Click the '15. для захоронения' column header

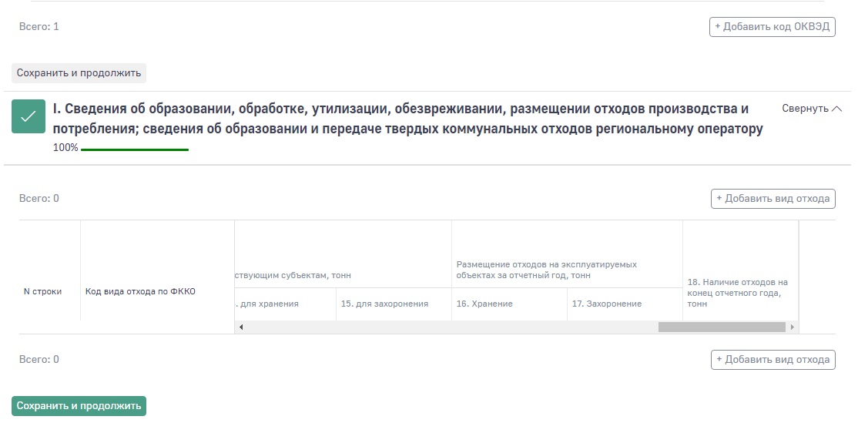384,304
